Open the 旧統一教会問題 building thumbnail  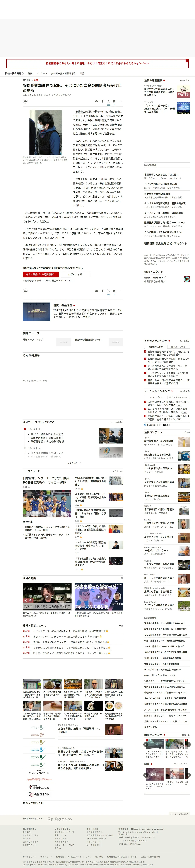click(x=37, y=312)
